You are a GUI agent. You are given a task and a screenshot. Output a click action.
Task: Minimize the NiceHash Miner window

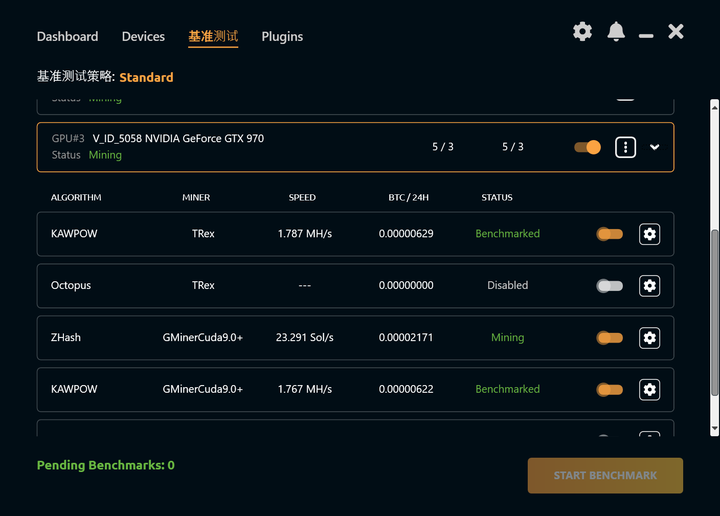coord(646,36)
